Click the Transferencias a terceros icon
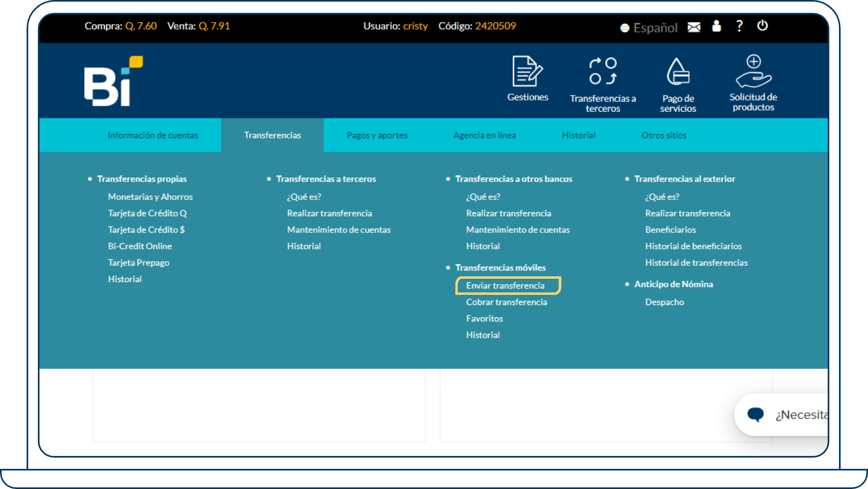This screenshot has height=489, width=868. tap(603, 71)
